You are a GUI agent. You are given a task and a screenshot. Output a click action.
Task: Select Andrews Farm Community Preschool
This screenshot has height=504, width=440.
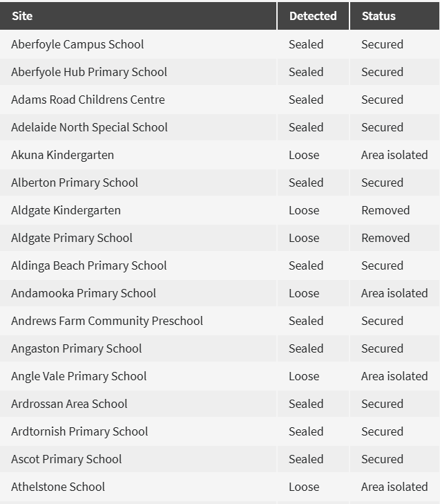coord(107,321)
